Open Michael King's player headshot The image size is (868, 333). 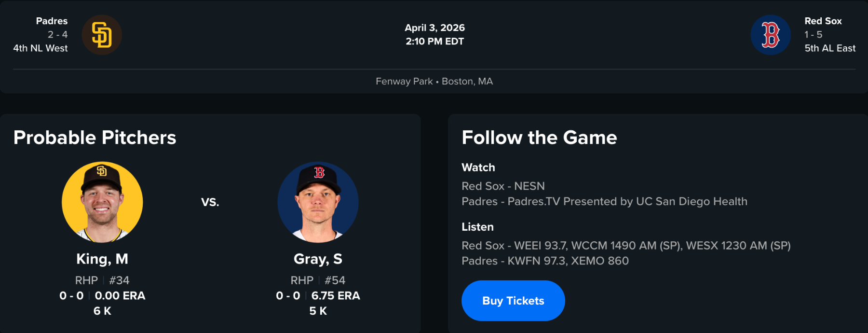click(x=102, y=202)
